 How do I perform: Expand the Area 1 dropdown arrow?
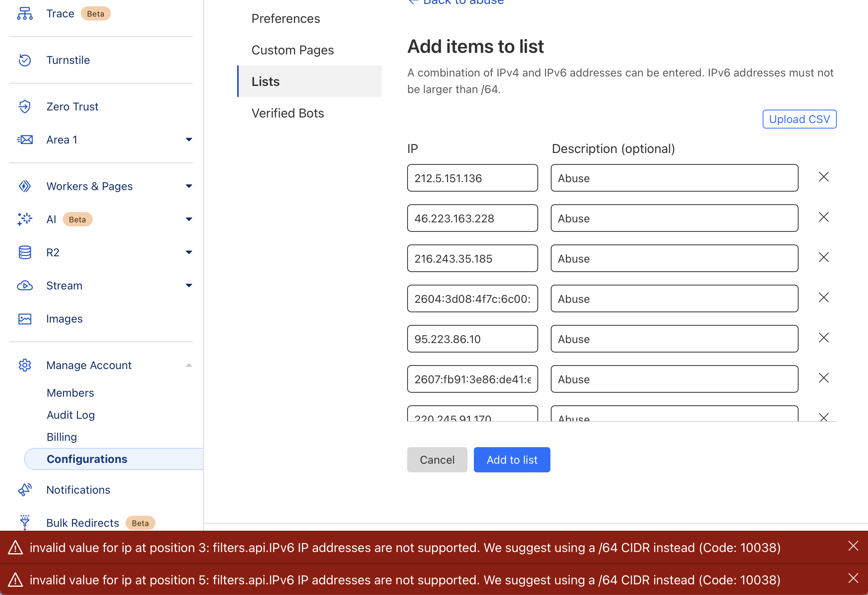tap(189, 140)
